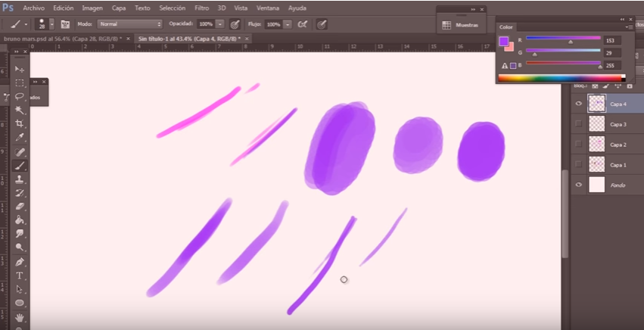Viewport: 644px width, 330px height.
Task: Open the Modo blending dropdown
Action: pos(129,24)
